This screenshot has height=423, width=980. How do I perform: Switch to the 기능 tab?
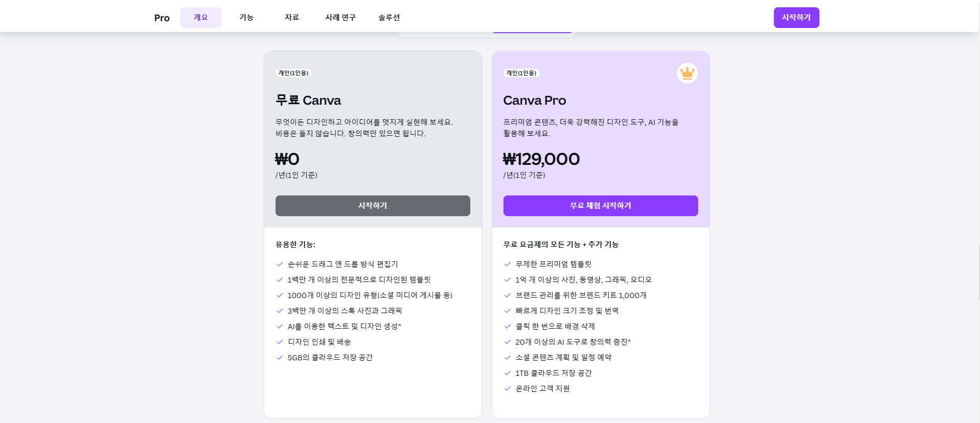click(x=247, y=17)
